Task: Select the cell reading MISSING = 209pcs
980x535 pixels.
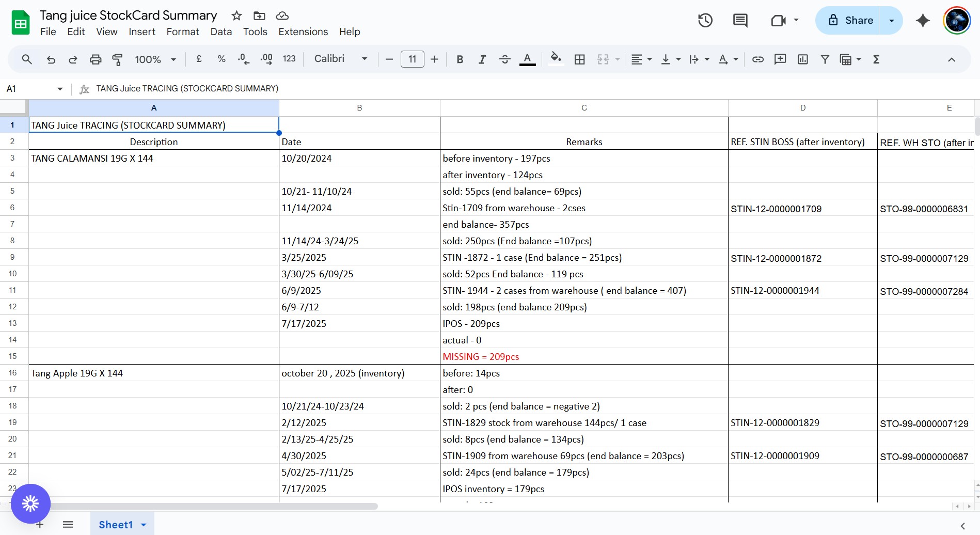Action: pyautogui.click(x=584, y=356)
